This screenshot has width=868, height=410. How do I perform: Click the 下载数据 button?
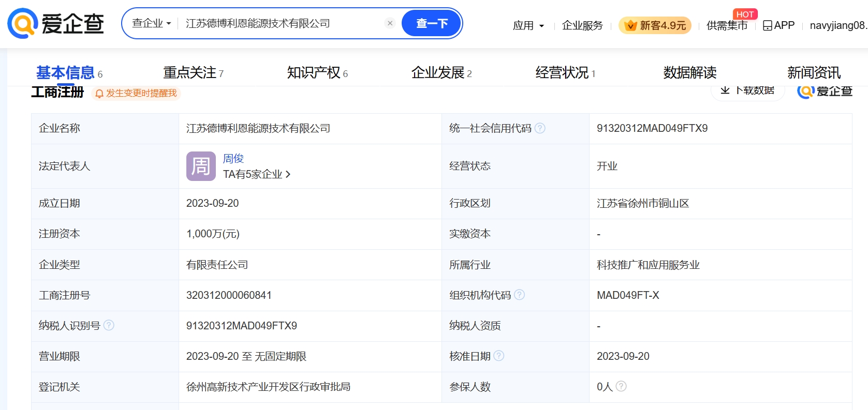748,91
